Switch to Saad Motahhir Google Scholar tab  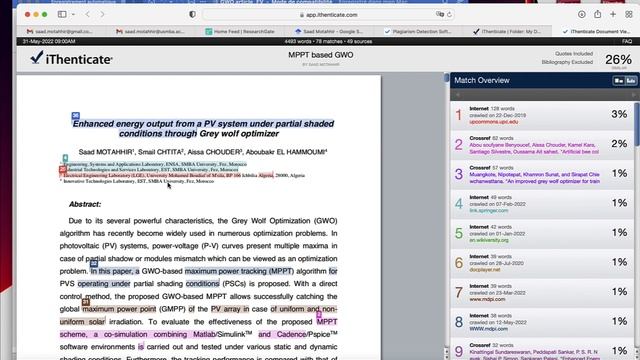(329, 31)
